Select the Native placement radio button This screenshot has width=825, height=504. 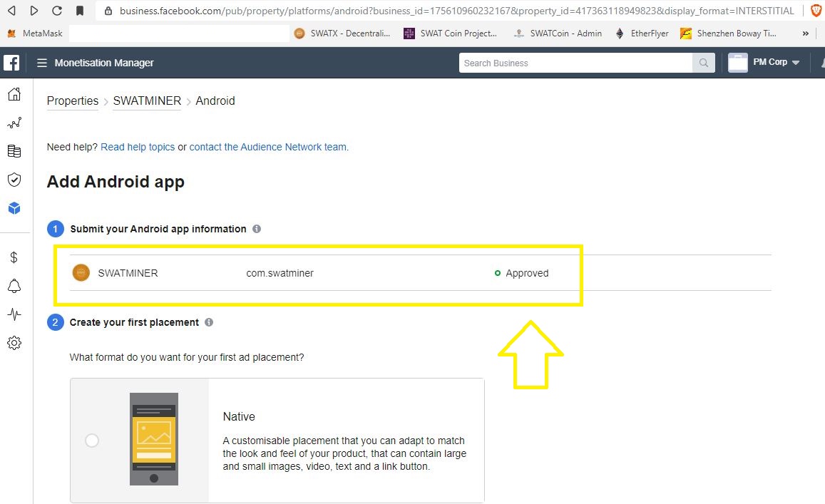pyautogui.click(x=92, y=441)
